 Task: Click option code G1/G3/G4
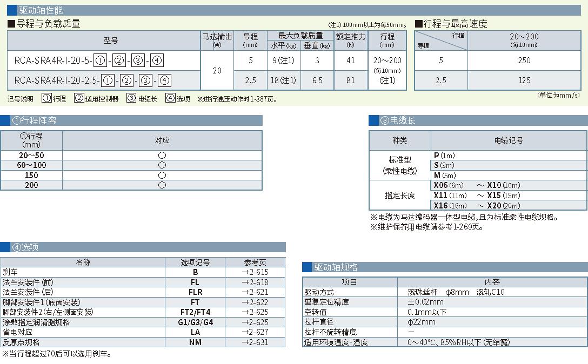[x=196, y=322]
